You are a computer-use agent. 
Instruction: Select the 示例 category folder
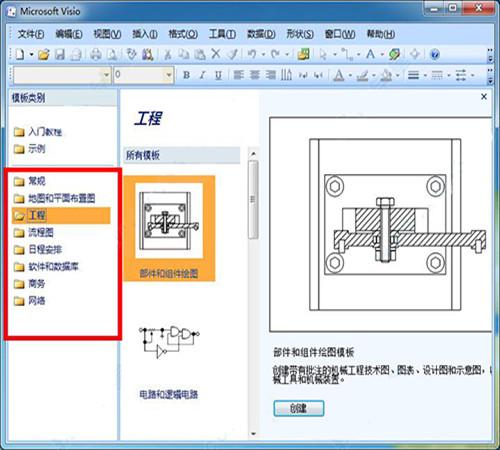[x=29, y=149]
